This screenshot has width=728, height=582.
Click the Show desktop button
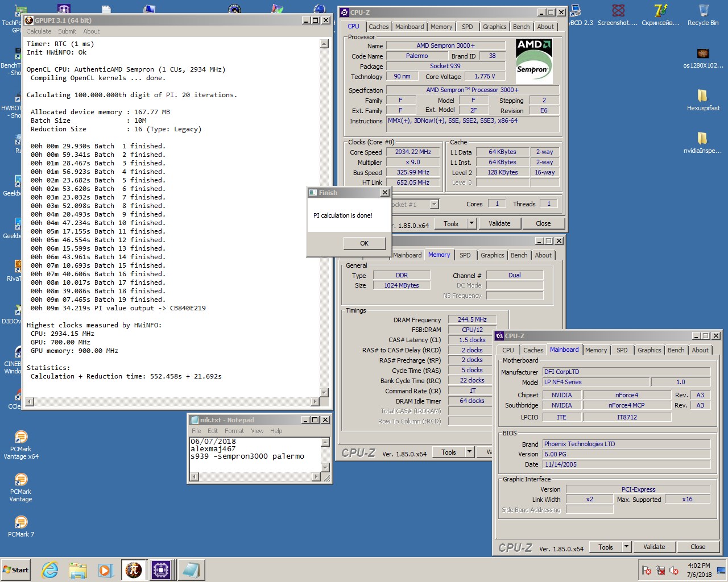pyautogui.click(x=721, y=570)
